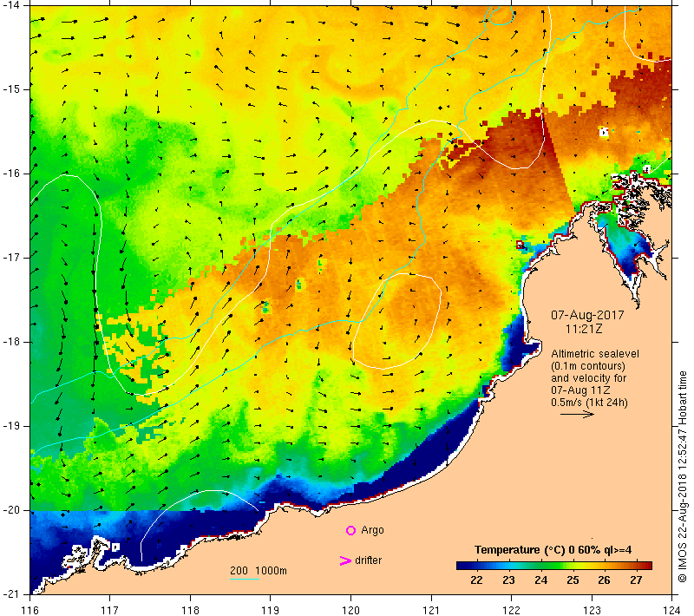Click the '0.5m/s (1kt 24h)' scale text

589,403
